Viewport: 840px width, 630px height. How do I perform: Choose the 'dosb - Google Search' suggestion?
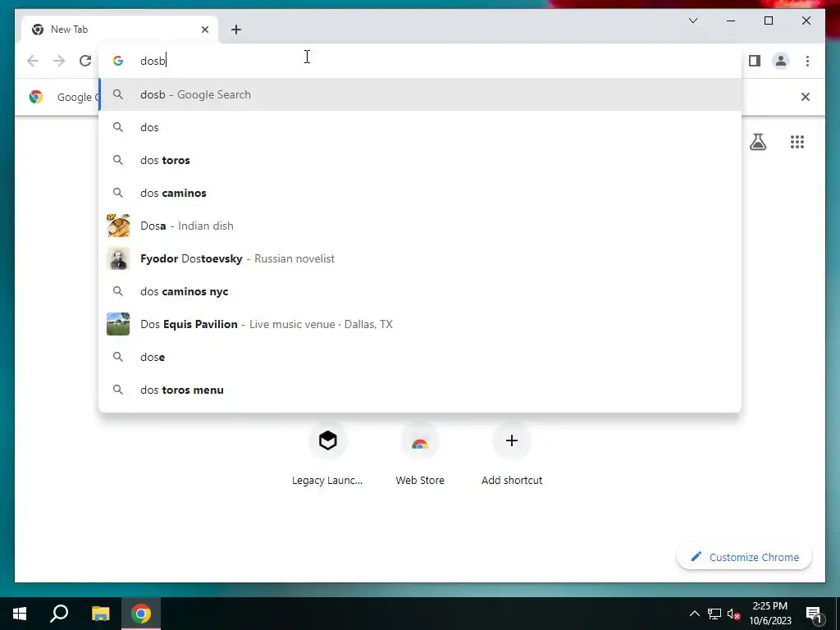pos(421,94)
